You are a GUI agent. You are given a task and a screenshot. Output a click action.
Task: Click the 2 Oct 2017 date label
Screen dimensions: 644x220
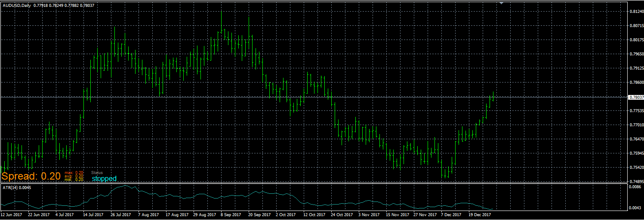coord(286,214)
